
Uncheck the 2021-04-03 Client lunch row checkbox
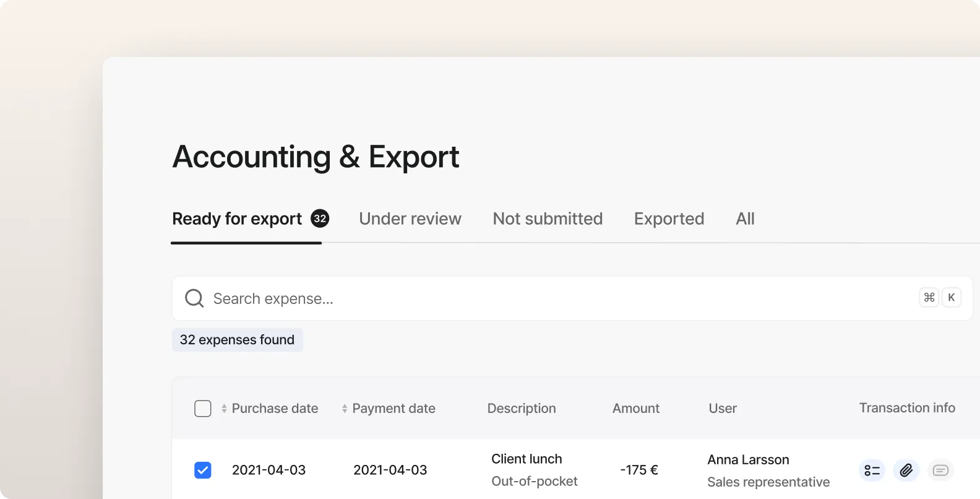click(x=203, y=471)
